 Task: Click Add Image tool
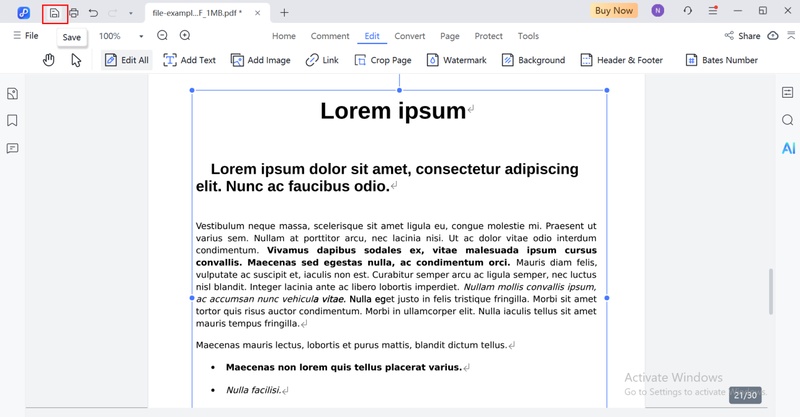(x=260, y=60)
